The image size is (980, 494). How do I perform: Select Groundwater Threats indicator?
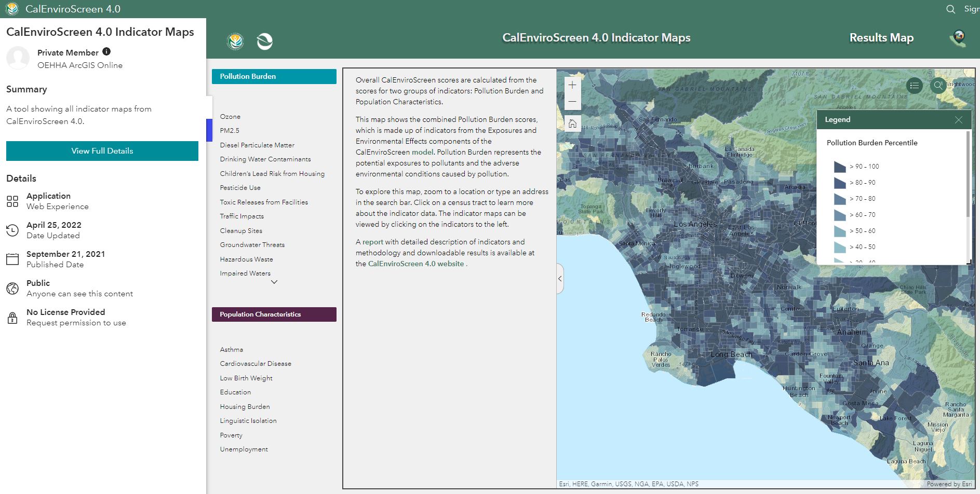pos(252,245)
